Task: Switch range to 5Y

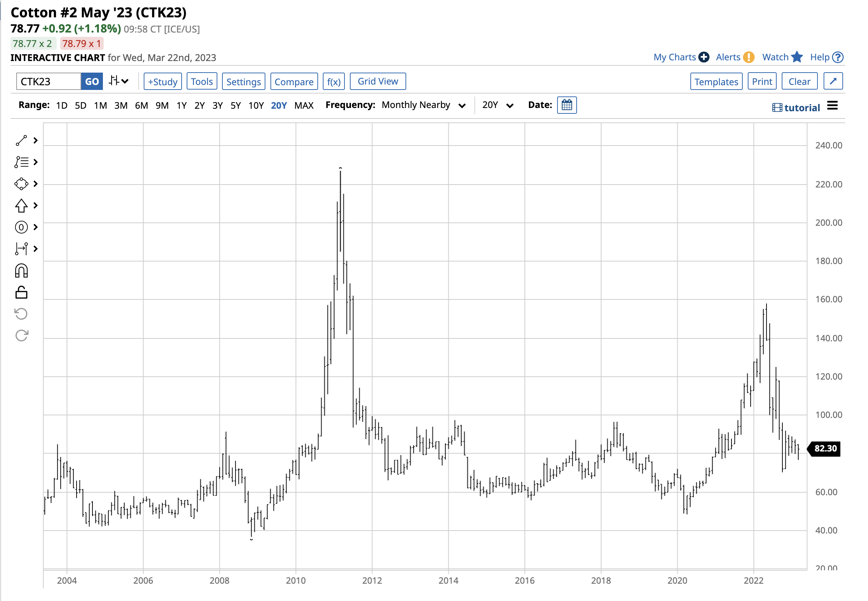Action: click(x=236, y=105)
